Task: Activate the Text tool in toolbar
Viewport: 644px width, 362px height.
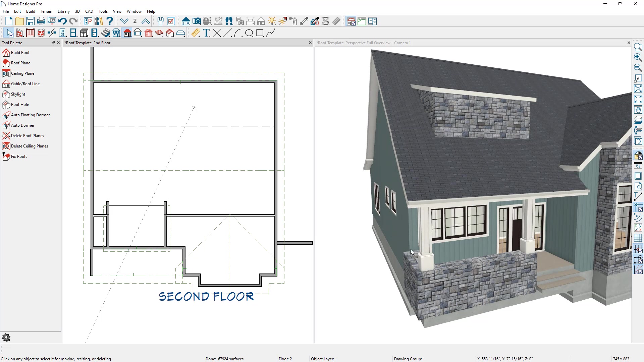Action: (206, 33)
